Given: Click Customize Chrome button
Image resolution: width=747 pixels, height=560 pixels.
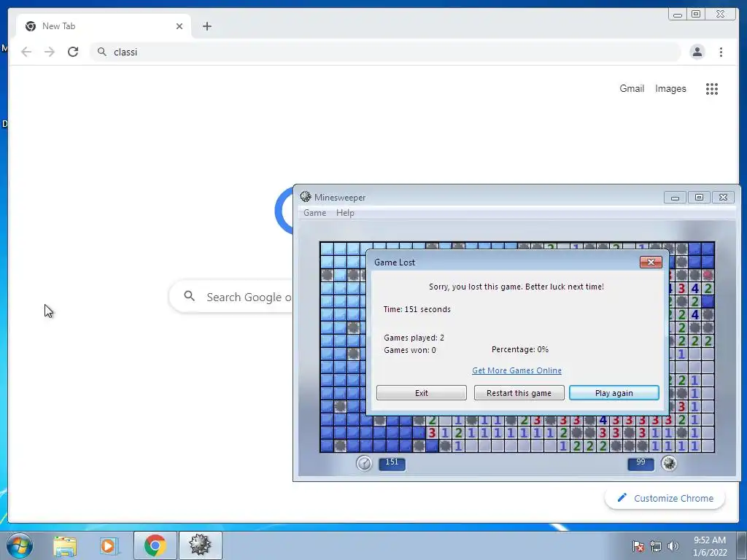Looking at the screenshot, I should click(x=665, y=498).
